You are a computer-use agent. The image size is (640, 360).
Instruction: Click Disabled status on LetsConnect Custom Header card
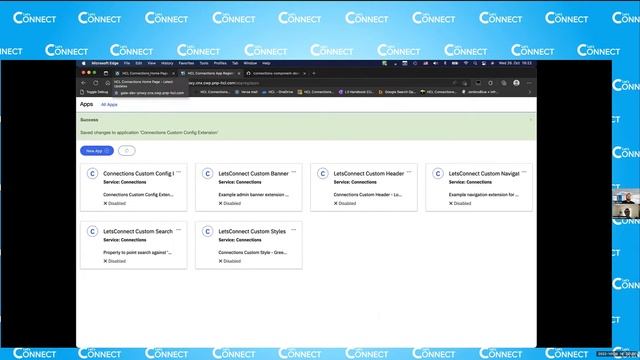[x=345, y=203]
